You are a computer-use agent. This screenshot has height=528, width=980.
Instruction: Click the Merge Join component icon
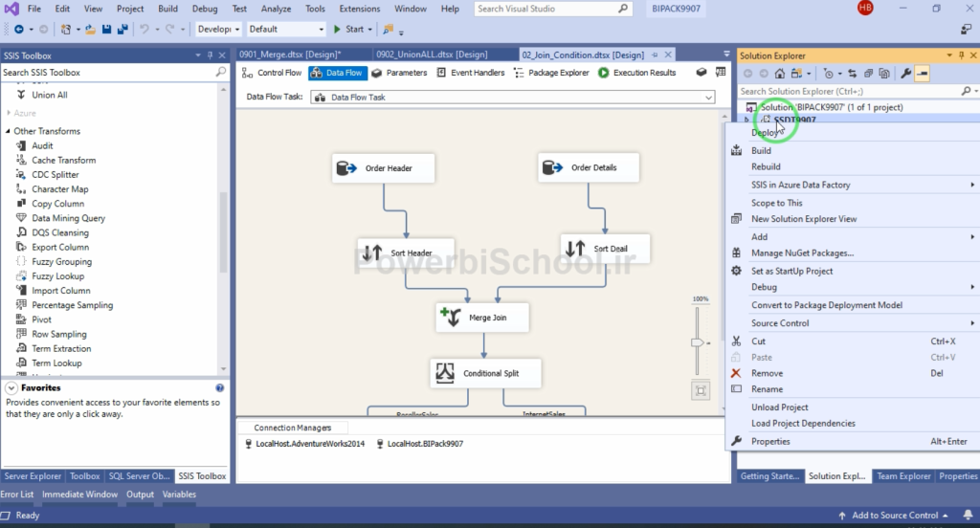click(450, 318)
